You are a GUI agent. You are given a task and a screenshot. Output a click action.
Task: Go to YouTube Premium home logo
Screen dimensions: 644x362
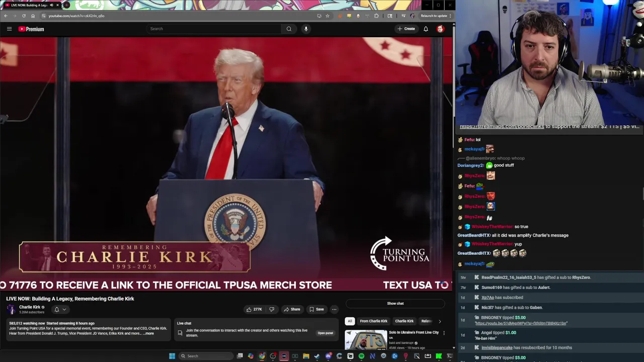point(31,29)
